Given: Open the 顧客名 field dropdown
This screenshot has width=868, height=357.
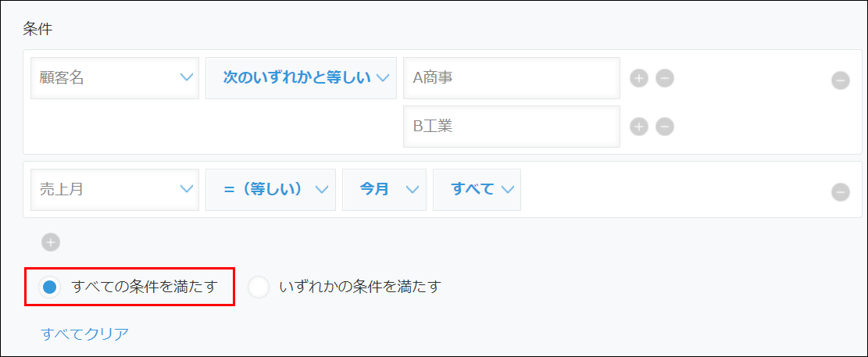Looking at the screenshot, I should (114, 77).
